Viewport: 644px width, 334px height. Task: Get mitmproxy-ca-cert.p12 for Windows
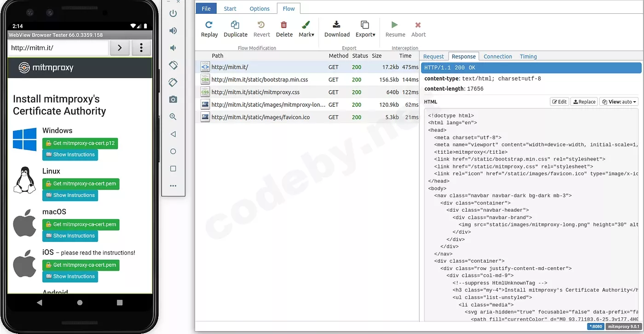(80, 143)
